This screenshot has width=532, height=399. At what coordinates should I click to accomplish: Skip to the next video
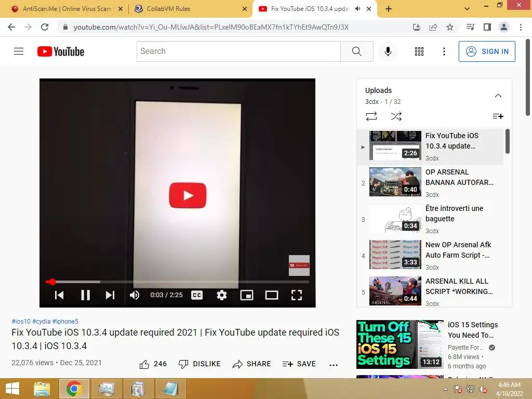click(x=110, y=295)
